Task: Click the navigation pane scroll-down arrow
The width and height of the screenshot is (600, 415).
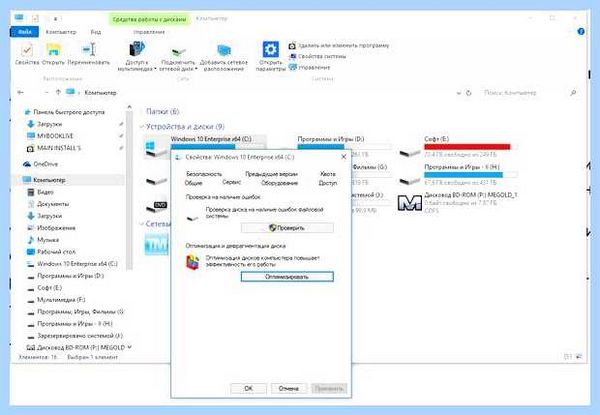Action: (129, 347)
